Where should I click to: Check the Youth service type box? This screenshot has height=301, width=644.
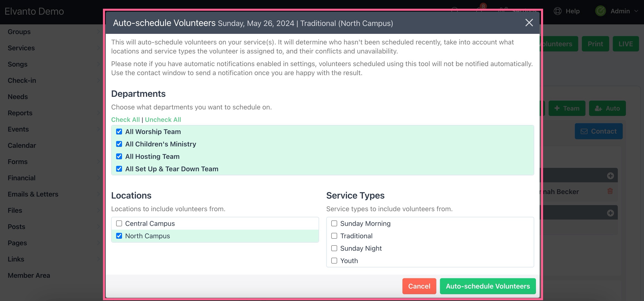click(334, 261)
